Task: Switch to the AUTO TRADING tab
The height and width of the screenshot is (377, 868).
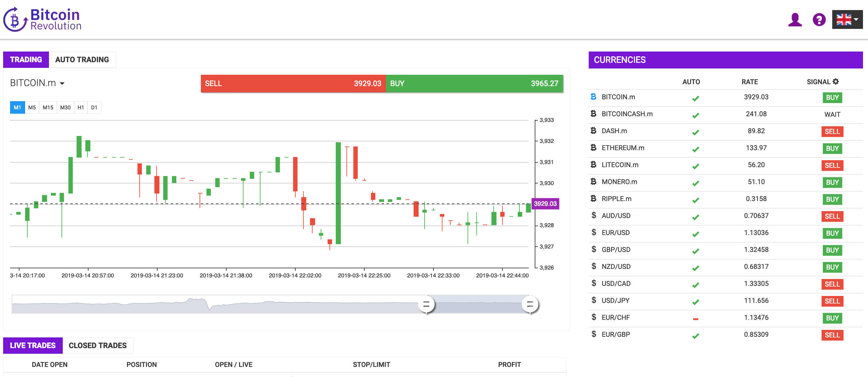Action: tap(82, 60)
